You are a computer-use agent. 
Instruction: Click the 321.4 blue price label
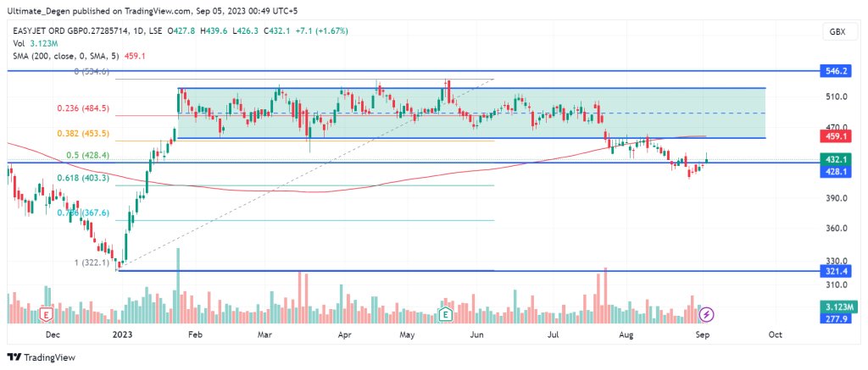tap(837, 272)
